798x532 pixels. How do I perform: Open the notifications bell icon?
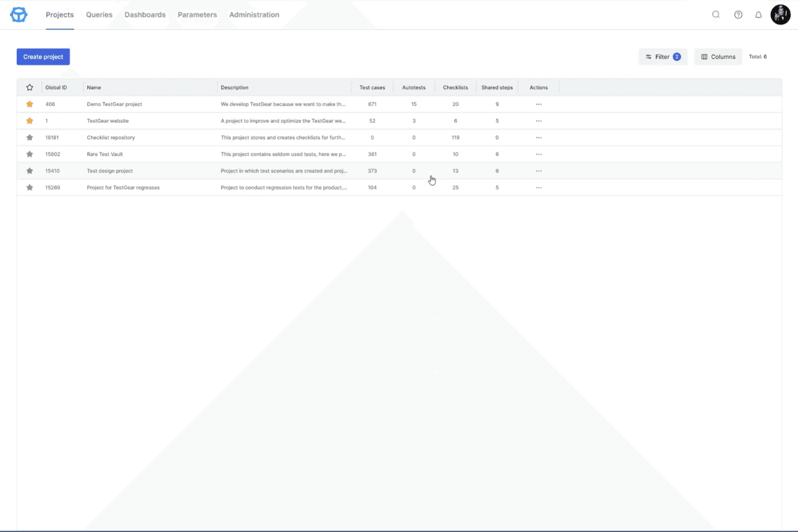759,15
